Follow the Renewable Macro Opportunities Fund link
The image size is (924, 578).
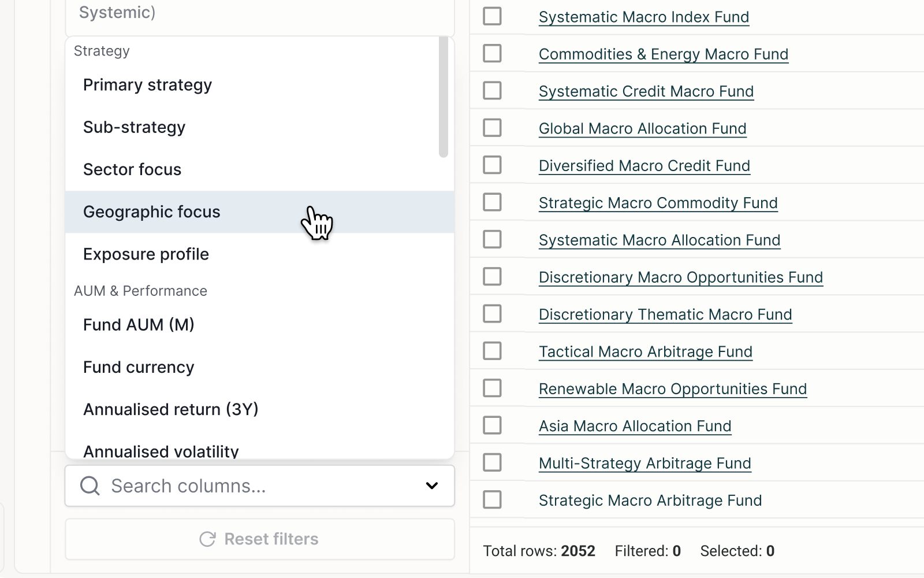tap(672, 389)
